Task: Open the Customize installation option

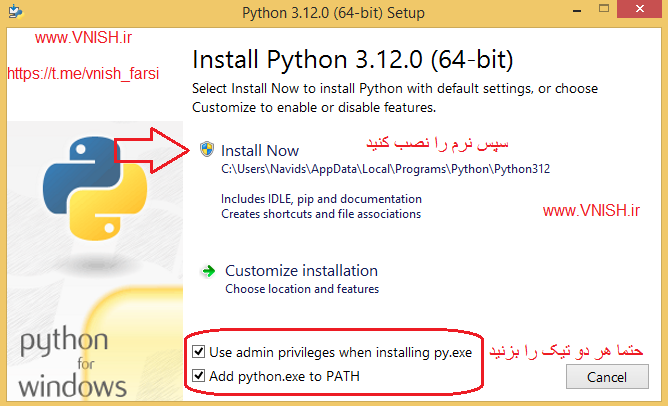Action: (301, 271)
